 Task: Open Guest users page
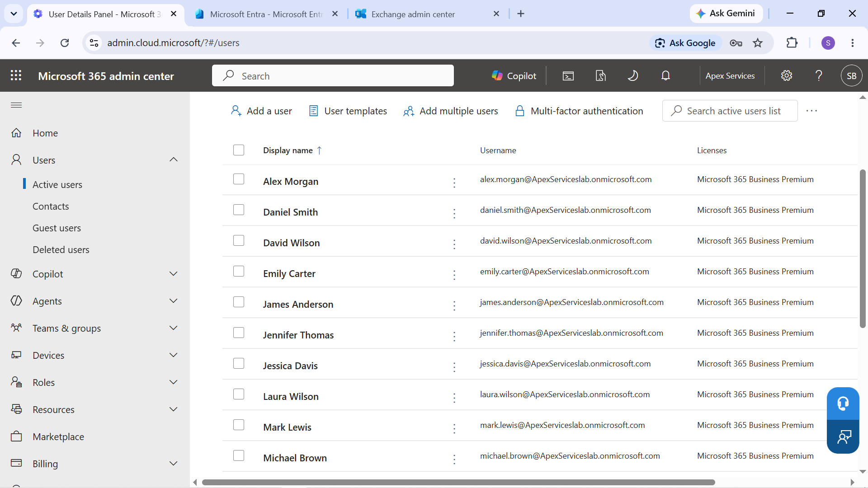point(57,228)
